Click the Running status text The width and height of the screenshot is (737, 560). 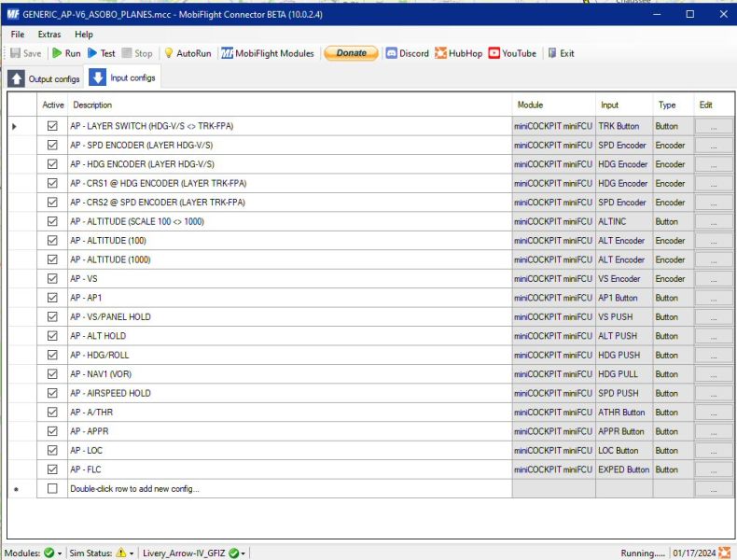tap(643, 553)
